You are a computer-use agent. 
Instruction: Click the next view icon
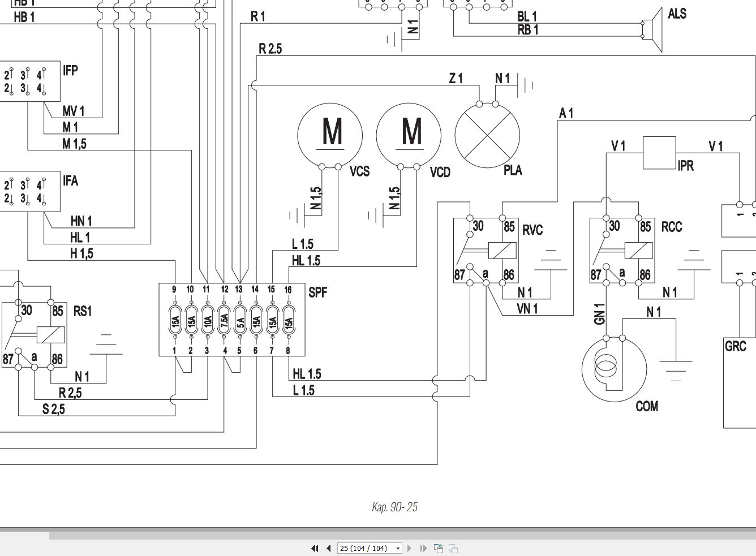(453, 548)
